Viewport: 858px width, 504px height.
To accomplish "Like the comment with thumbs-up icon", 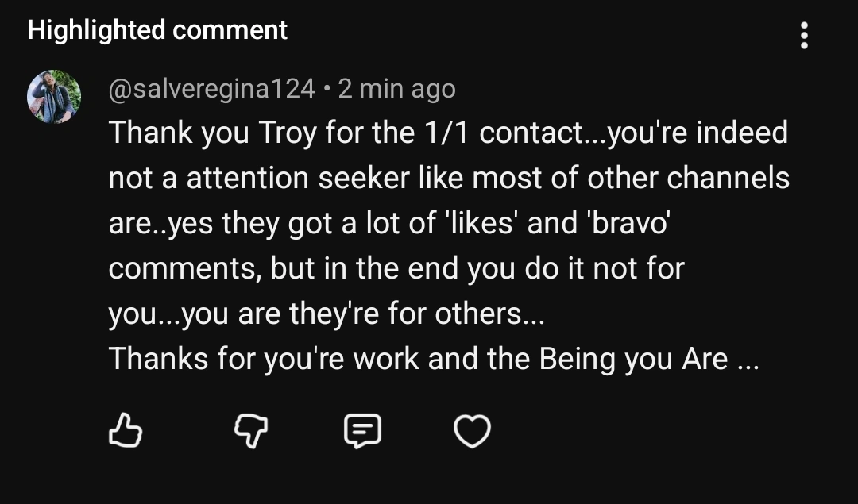I will [x=125, y=431].
